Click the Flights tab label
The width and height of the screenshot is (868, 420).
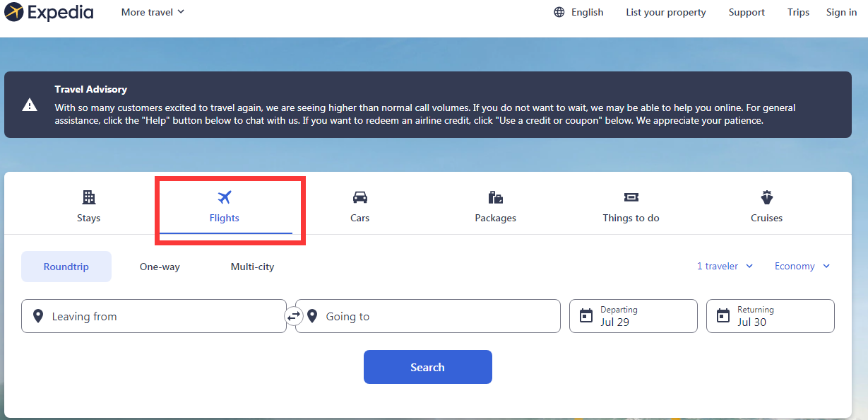pos(225,218)
